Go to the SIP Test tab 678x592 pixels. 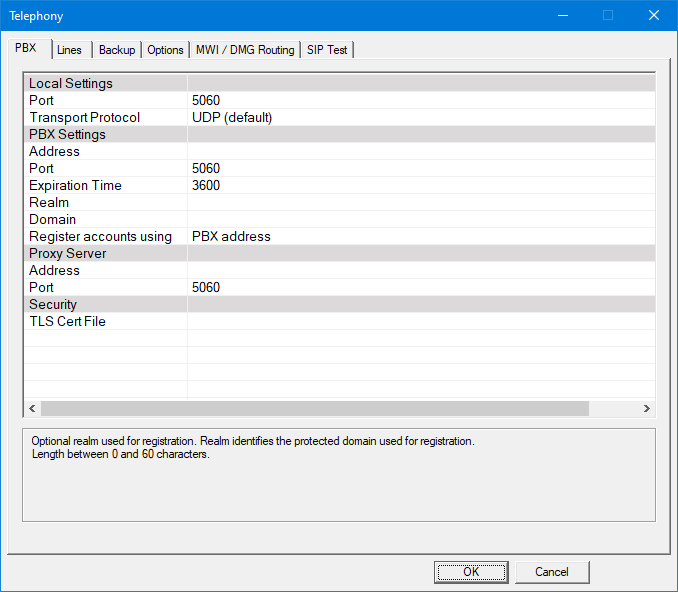(x=327, y=50)
